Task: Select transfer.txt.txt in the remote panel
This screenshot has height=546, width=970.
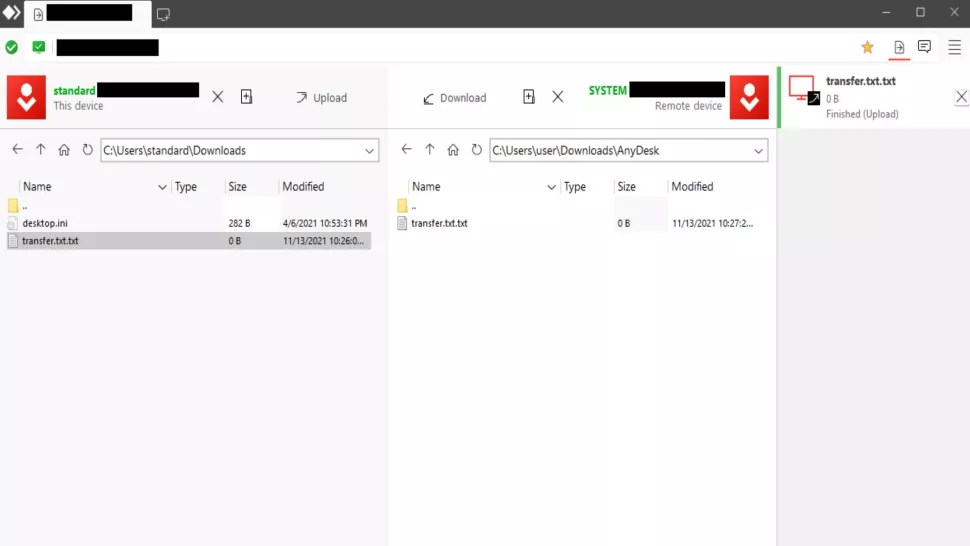Action: click(578, 223)
